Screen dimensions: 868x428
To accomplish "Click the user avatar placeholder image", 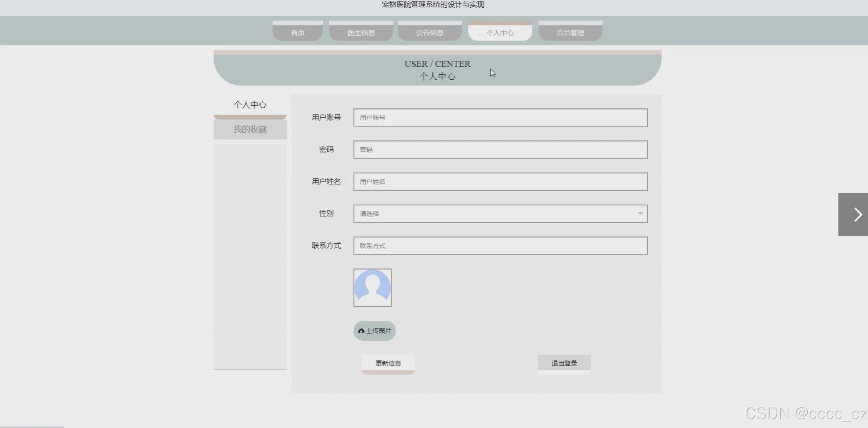I will point(372,288).
